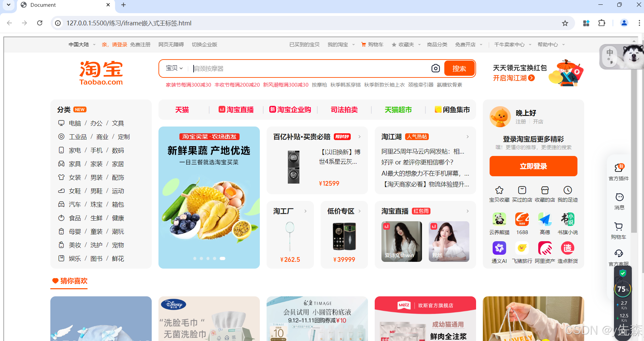Open 通义AI icon

[x=499, y=248]
